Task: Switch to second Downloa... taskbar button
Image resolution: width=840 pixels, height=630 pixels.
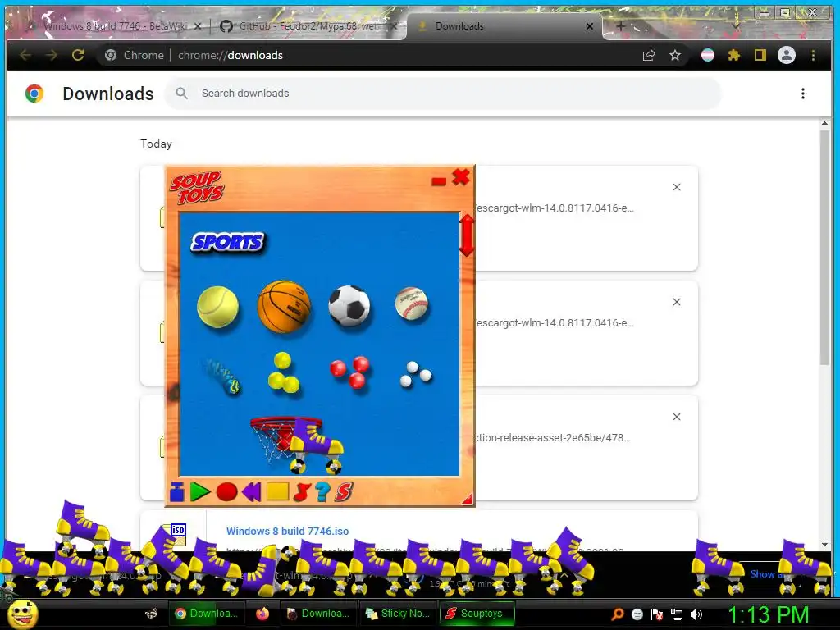Action: click(x=317, y=614)
